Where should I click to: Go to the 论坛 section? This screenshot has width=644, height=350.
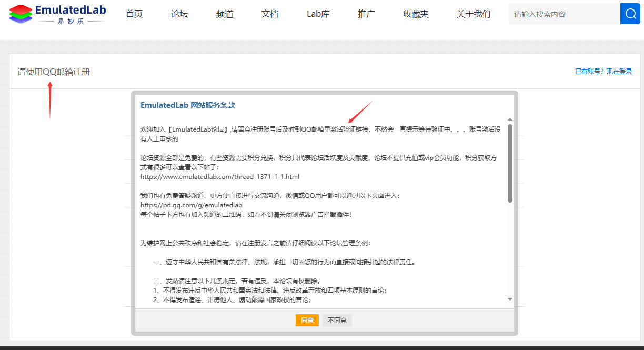pyautogui.click(x=179, y=14)
